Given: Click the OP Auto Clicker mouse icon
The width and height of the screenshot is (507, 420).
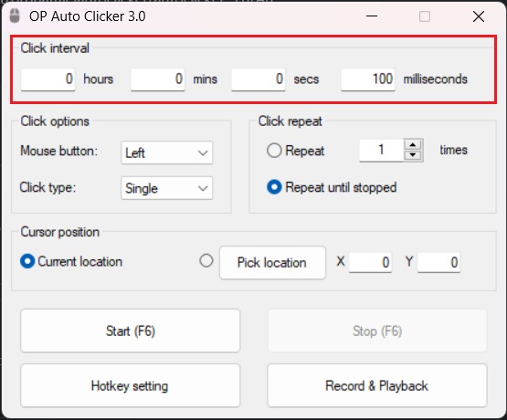Looking at the screenshot, I should (x=15, y=16).
